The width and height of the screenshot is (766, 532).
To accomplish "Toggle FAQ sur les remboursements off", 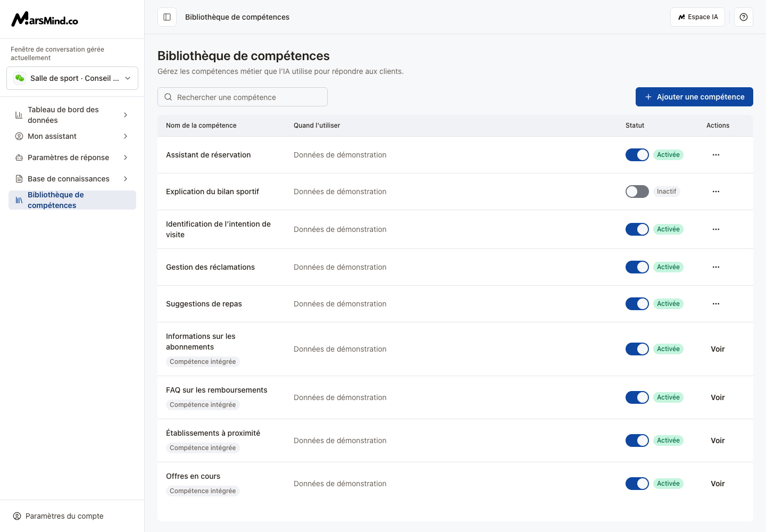I will [637, 397].
